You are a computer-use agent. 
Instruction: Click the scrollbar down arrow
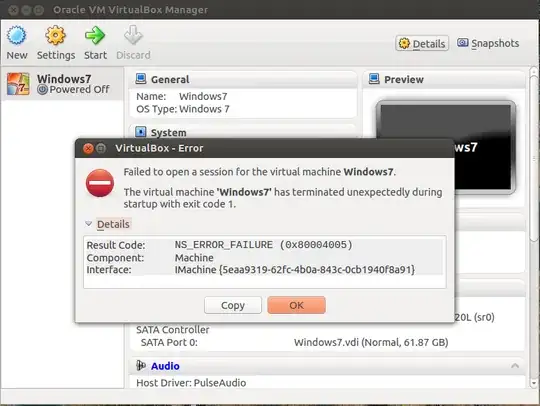coord(534,383)
